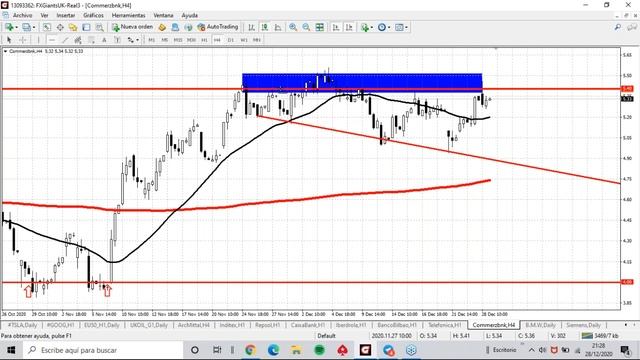This screenshot has height=360, width=640.
Task: Switch to M15 timeframe
Action: tap(178, 40)
